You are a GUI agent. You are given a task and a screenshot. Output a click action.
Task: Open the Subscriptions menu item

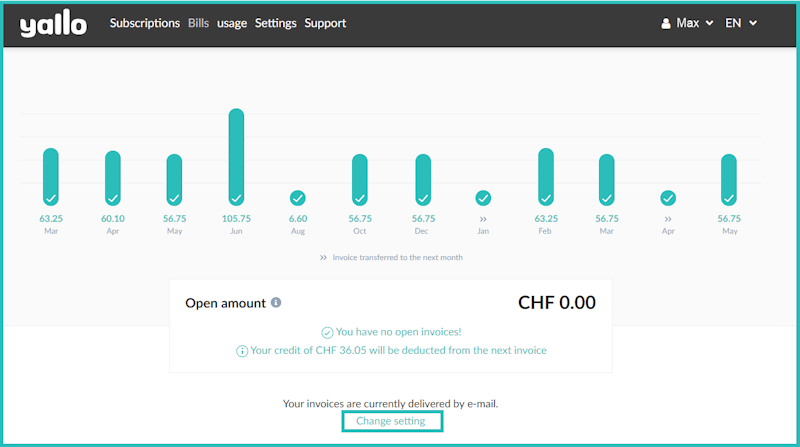[x=144, y=23]
